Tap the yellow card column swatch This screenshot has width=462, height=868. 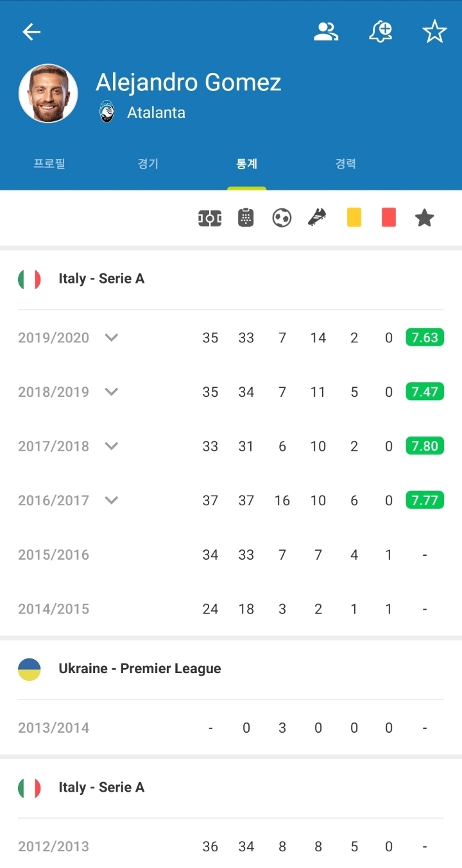(354, 217)
